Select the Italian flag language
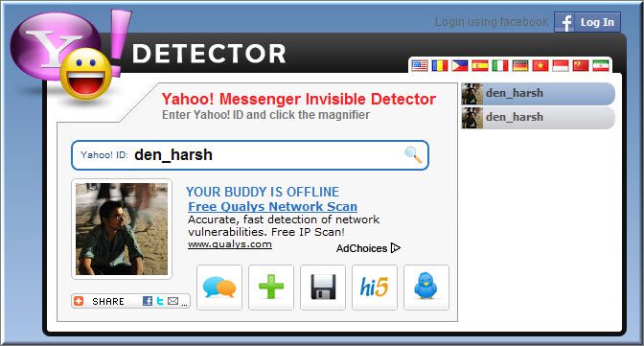This screenshot has height=346, width=644. click(500, 65)
